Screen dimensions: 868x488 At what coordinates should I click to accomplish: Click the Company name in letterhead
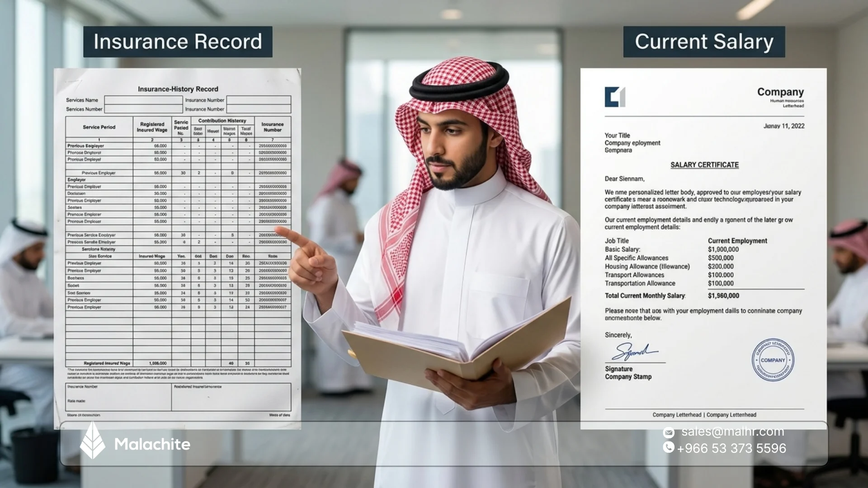tap(780, 92)
